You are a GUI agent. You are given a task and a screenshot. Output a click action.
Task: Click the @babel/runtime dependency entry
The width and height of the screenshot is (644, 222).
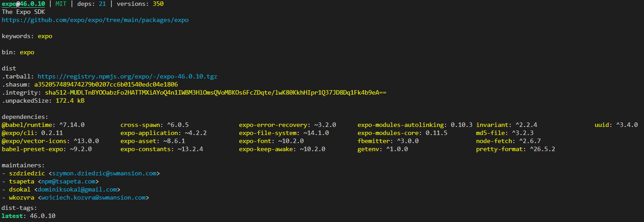43,125
